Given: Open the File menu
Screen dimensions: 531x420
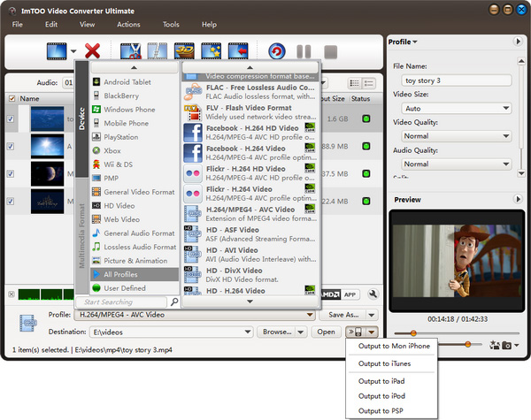Looking at the screenshot, I should pyautogui.click(x=18, y=25).
